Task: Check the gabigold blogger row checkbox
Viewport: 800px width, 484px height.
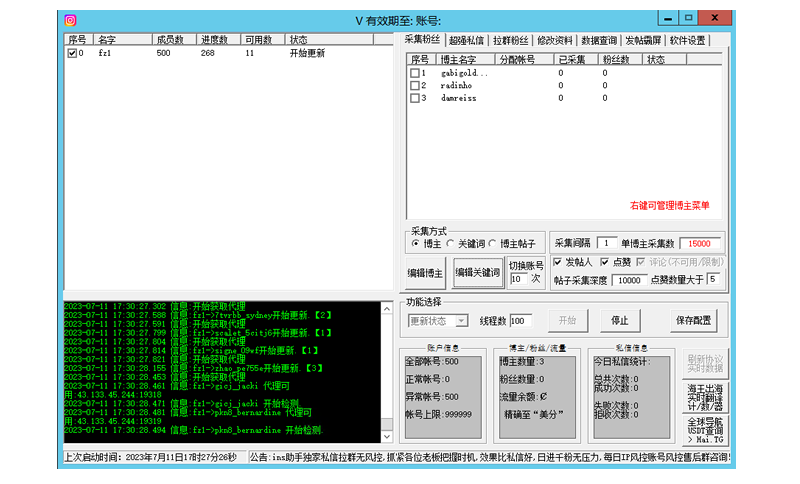Action: (x=414, y=73)
